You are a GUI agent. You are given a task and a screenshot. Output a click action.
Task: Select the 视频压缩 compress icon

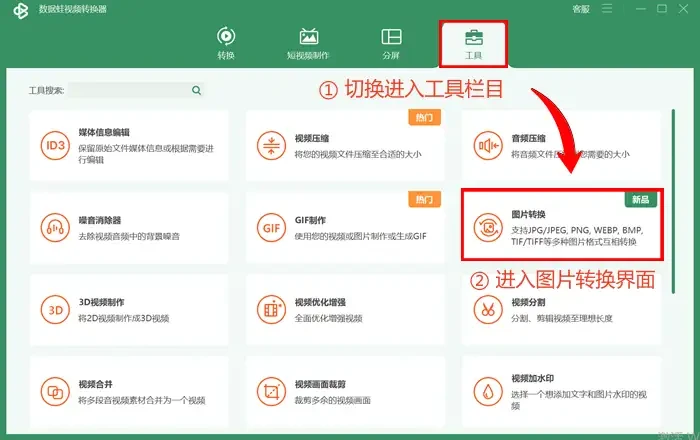(271, 145)
